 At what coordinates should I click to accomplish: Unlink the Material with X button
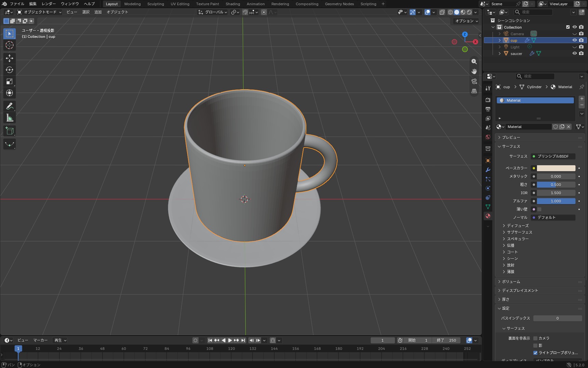click(569, 127)
